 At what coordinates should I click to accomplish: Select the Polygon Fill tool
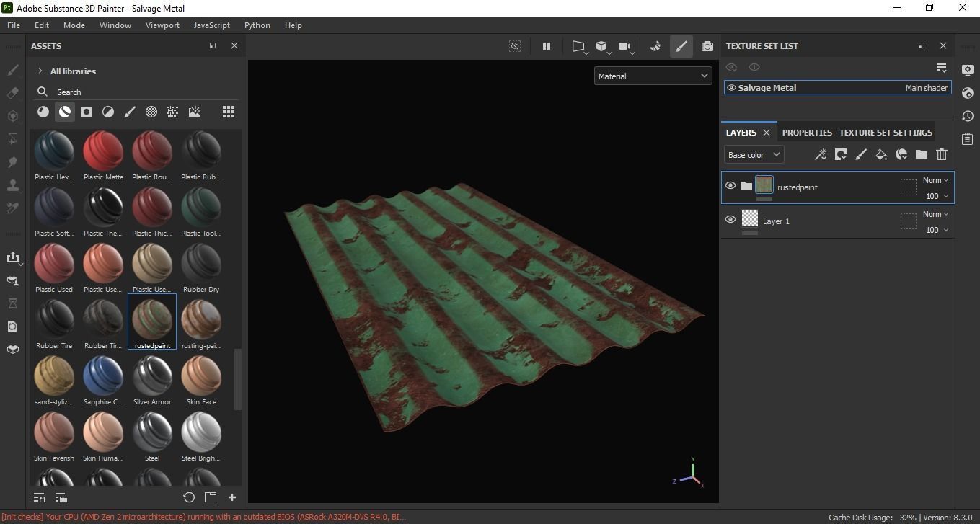pyautogui.click(x=12, y=138)
